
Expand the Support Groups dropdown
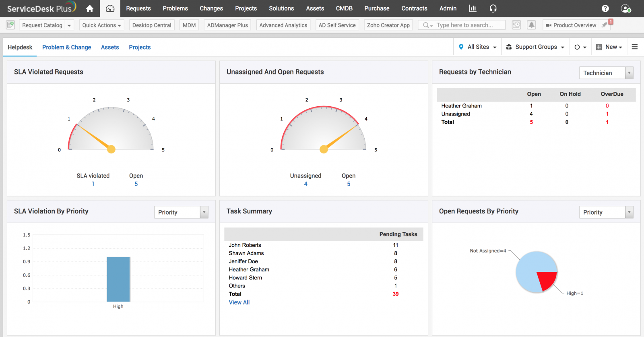tap(535, 47)
